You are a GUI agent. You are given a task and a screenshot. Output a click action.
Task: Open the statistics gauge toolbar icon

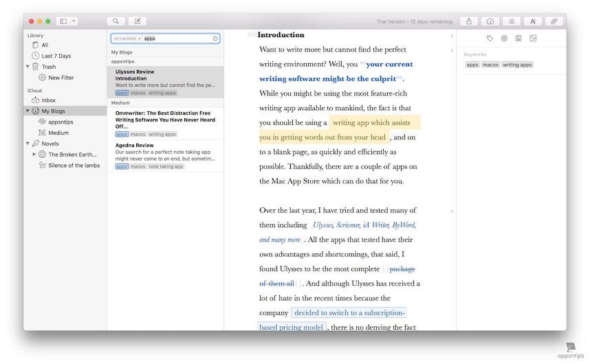pyautogui.click(x=490, y=21)
